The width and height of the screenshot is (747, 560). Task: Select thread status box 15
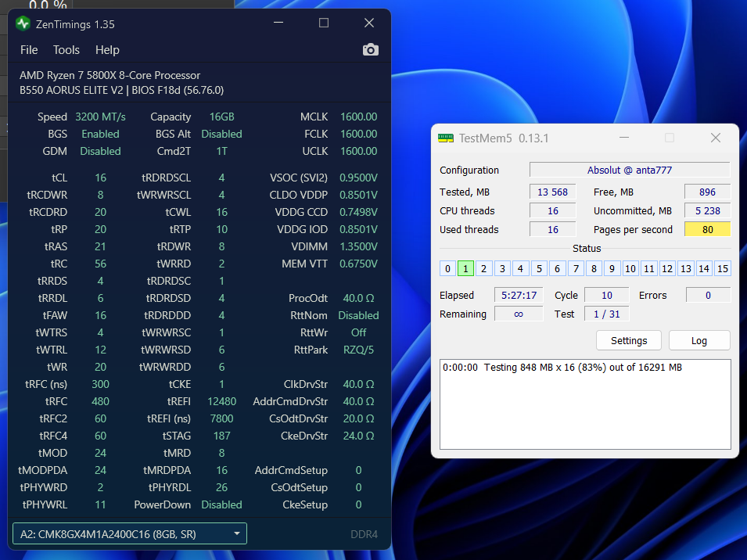coord(723,269)
